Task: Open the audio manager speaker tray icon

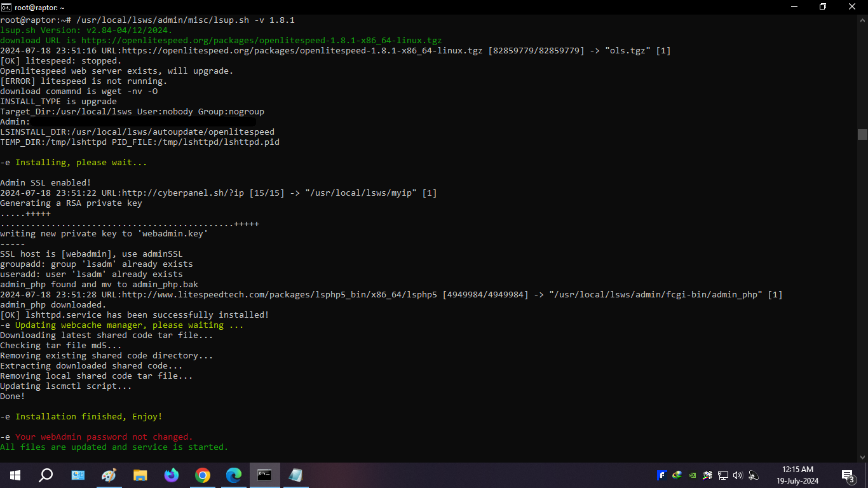Action: coord(754,475)
